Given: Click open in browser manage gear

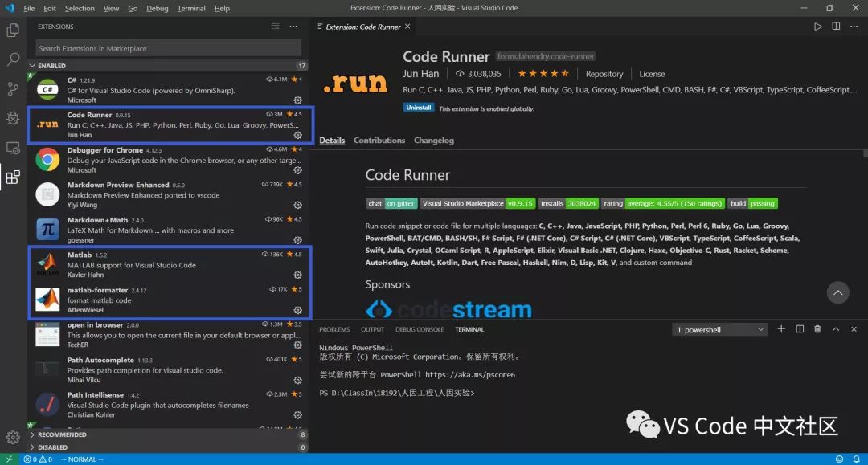Looking at the screenshot, I should pyautogui.click(x=298, y=345).
